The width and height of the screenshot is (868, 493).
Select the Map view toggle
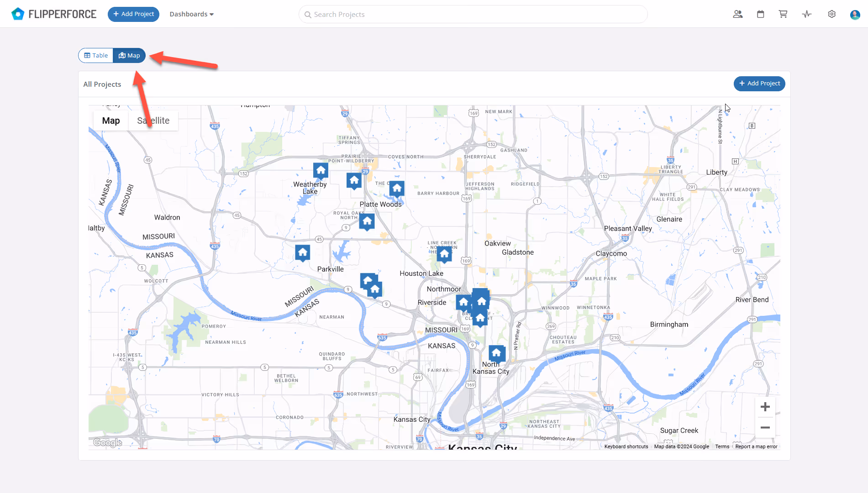(x=129, y=55)
